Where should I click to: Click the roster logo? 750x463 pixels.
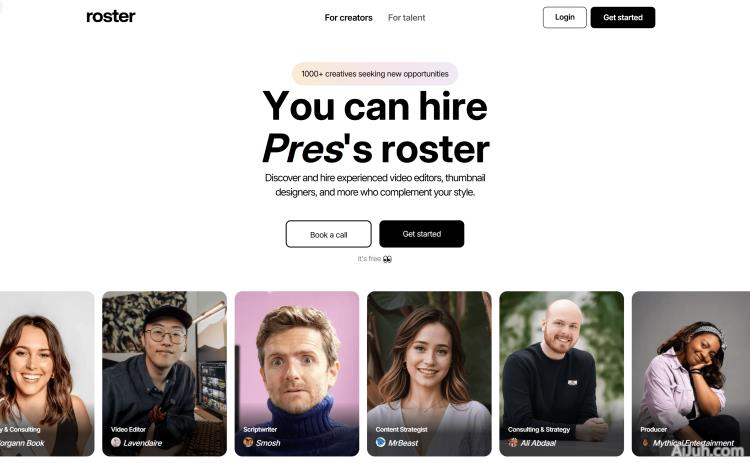click(110, 16)
